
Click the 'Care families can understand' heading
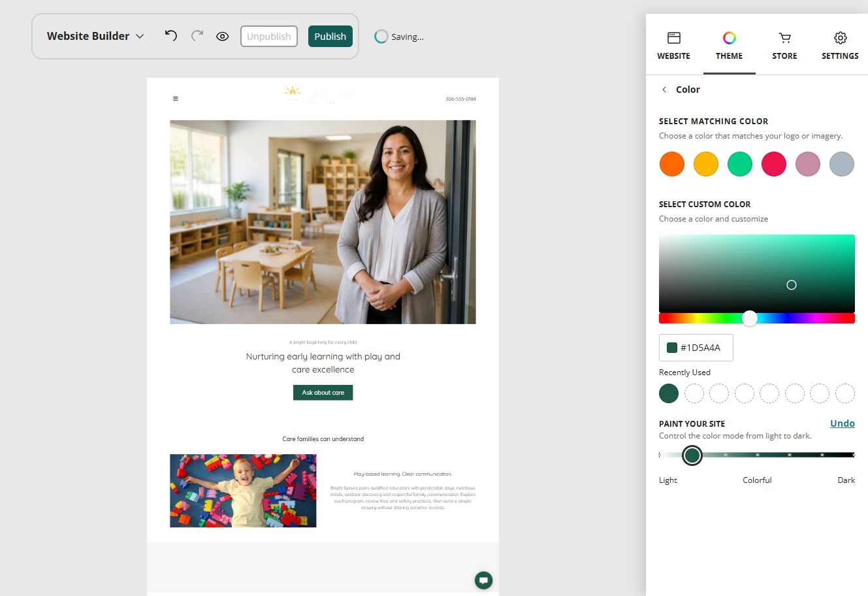[323, 439]
